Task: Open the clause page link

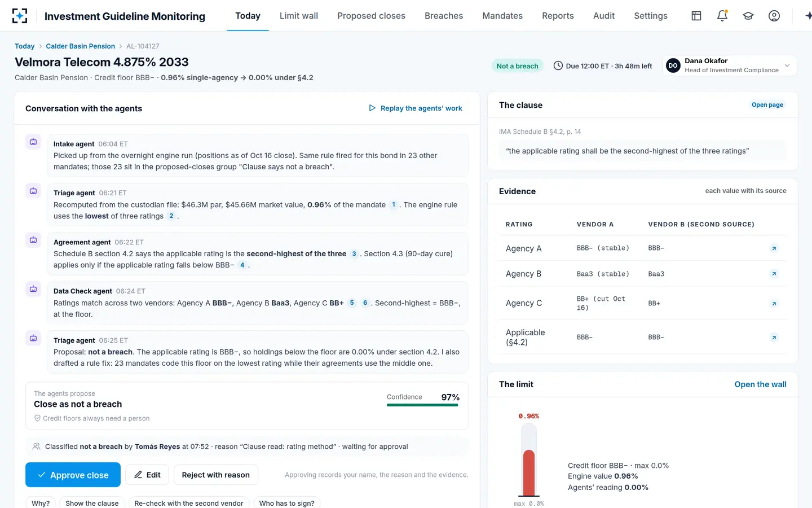Action: click(x=767, y=105)
